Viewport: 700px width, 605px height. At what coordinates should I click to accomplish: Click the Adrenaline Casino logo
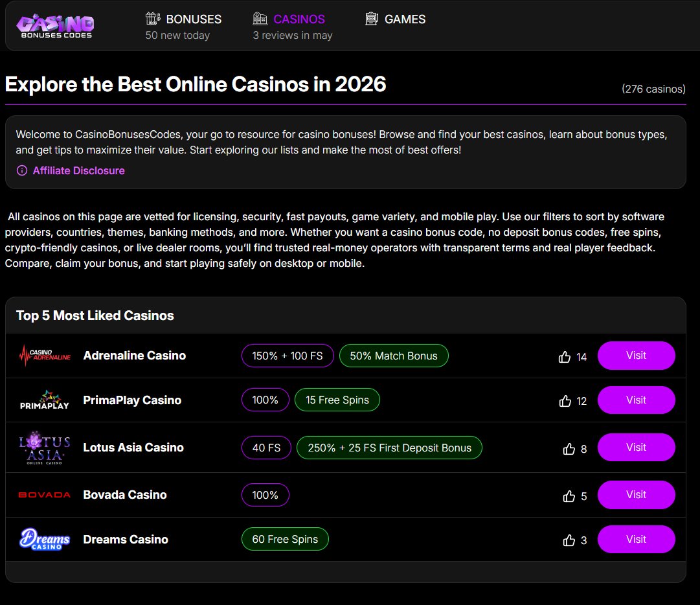[x=45, y=356]
